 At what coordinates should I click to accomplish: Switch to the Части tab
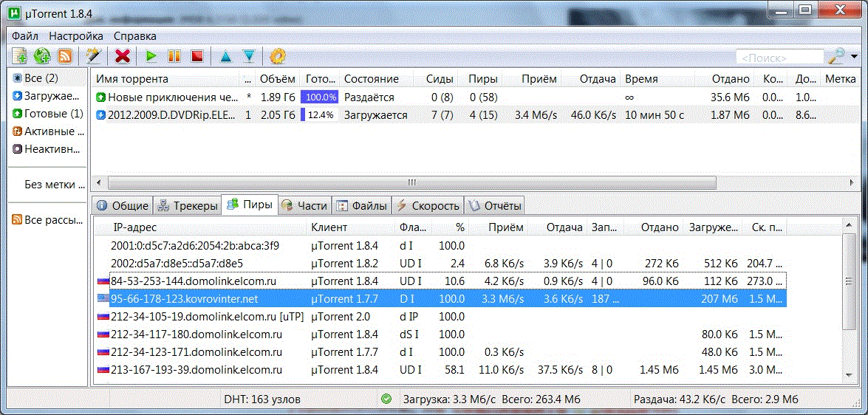click(x=304, y=207)
